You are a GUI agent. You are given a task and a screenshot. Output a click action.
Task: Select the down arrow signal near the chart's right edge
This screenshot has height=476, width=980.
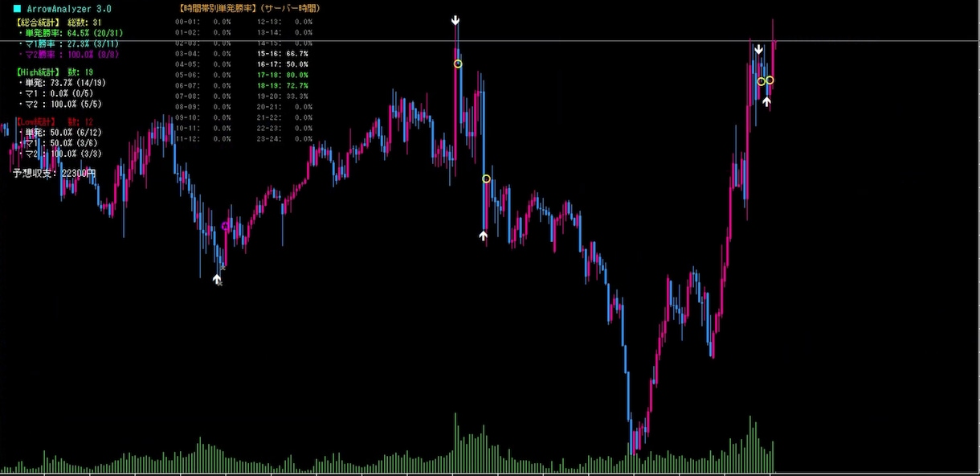[758, 49]
